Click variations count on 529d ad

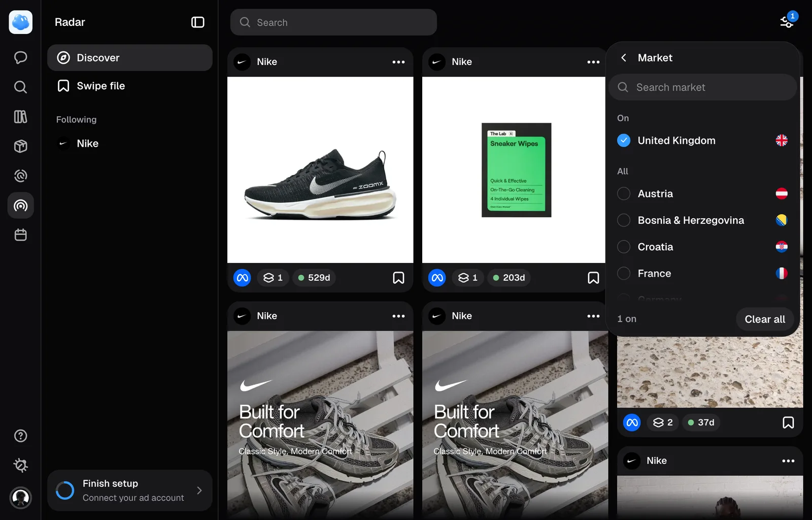(273, 278)
